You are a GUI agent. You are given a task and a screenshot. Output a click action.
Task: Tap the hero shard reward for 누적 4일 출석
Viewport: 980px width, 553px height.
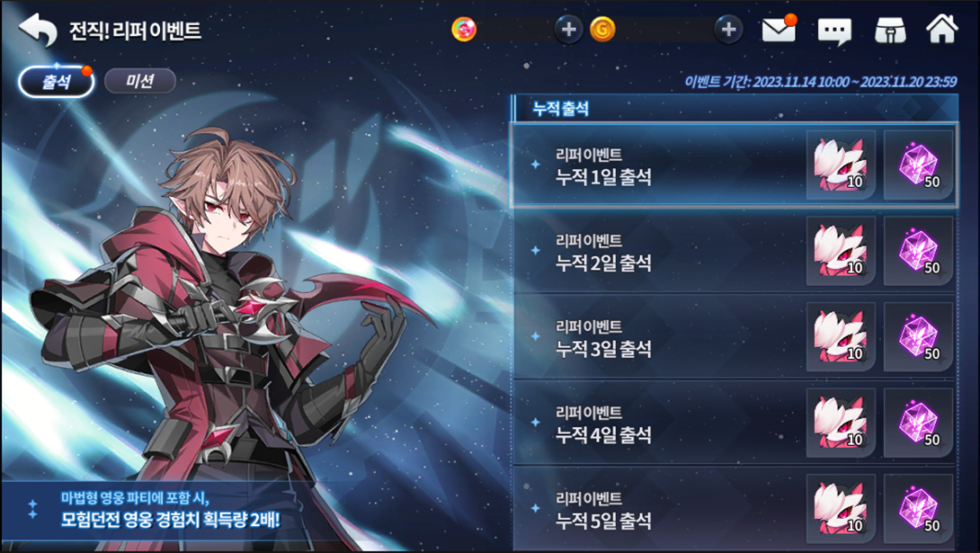[x=841, y=423]
